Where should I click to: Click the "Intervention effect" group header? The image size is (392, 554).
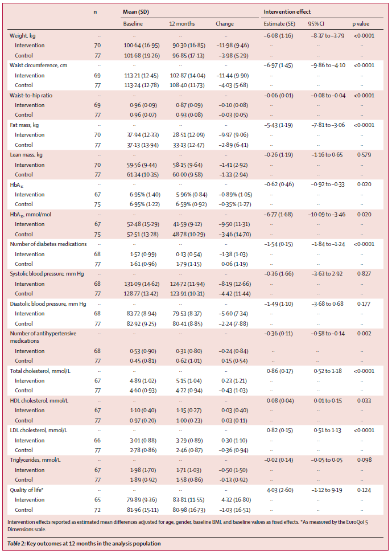287,11
